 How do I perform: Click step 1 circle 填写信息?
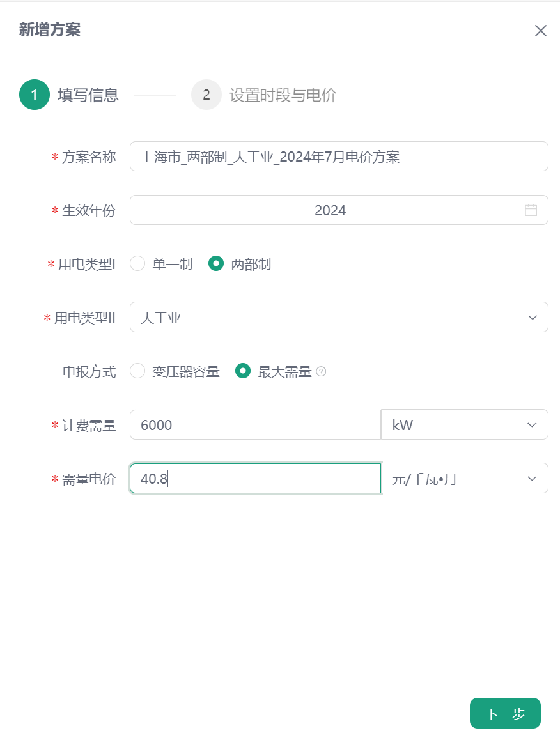point(34,95)
